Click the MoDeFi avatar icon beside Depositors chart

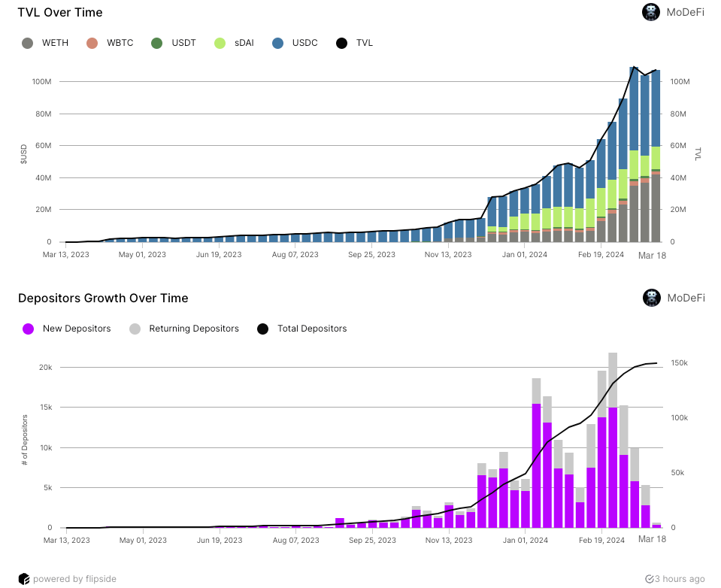pyautogui.click(x=651, y=298)
